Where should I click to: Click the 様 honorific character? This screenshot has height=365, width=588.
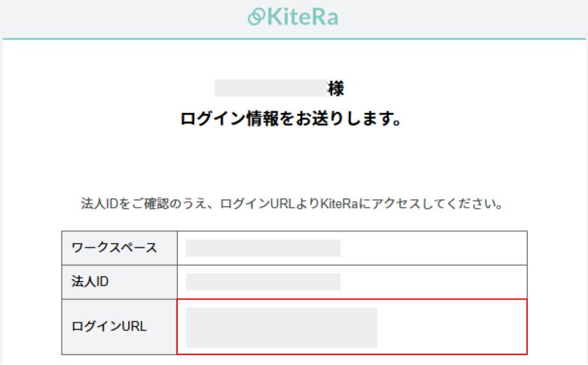pyautogui.click(x=335, y=88)
